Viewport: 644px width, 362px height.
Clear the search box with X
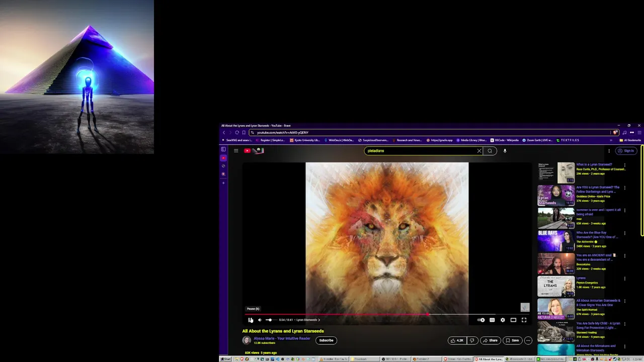479,151
